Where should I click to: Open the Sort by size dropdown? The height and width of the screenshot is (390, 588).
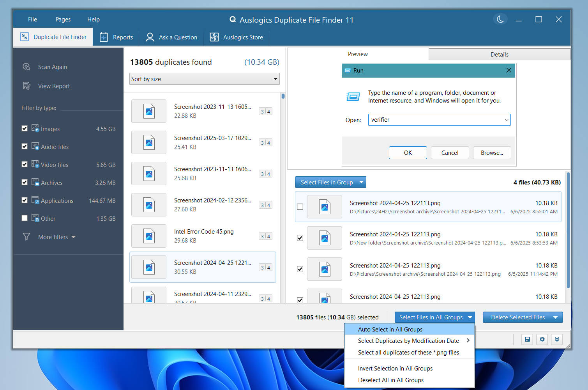pyautogui.click(x=204, y=79)
